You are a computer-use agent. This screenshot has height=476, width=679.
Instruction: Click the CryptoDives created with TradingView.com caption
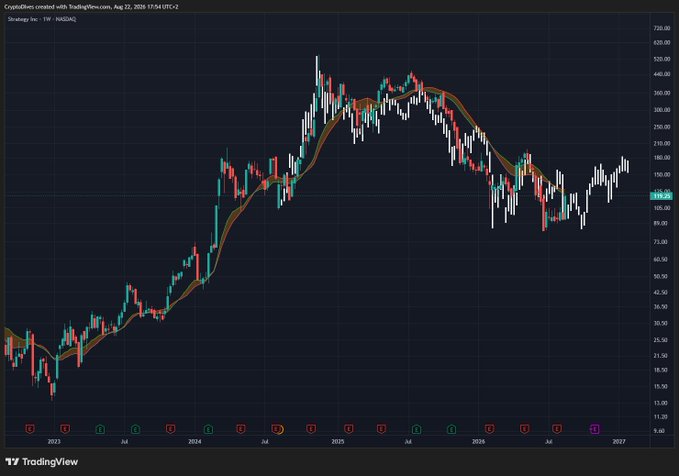[91, 6]
